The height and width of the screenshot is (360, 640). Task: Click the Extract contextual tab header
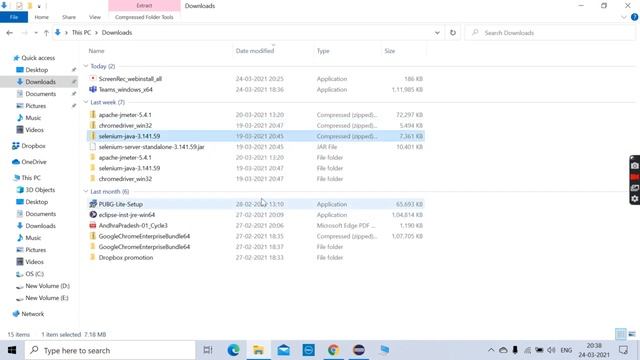tap(144, 6)
